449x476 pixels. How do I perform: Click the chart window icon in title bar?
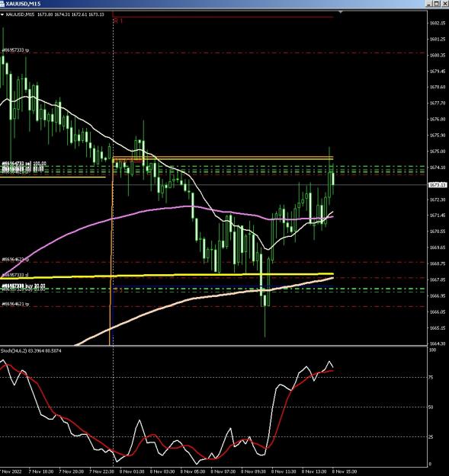pos(2,4)
